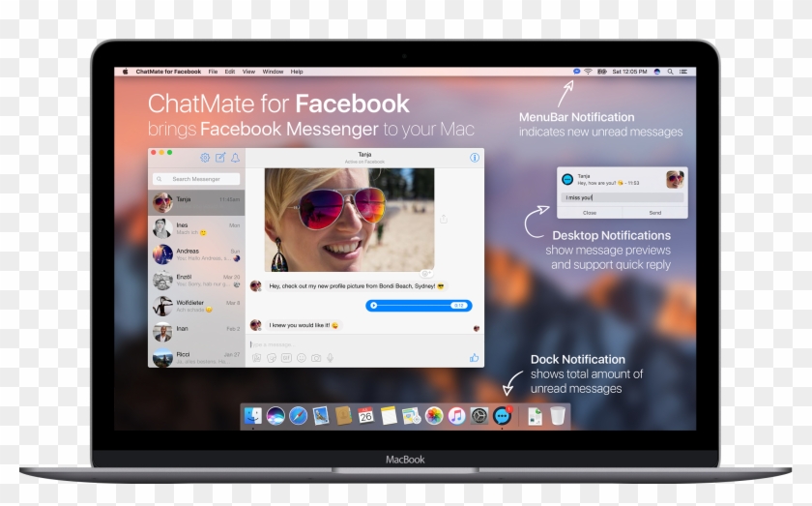Image resolution: width=812 pixels, height=506 pixels.
Task: Take a photo with the camera icon
Action: (316, 358)
